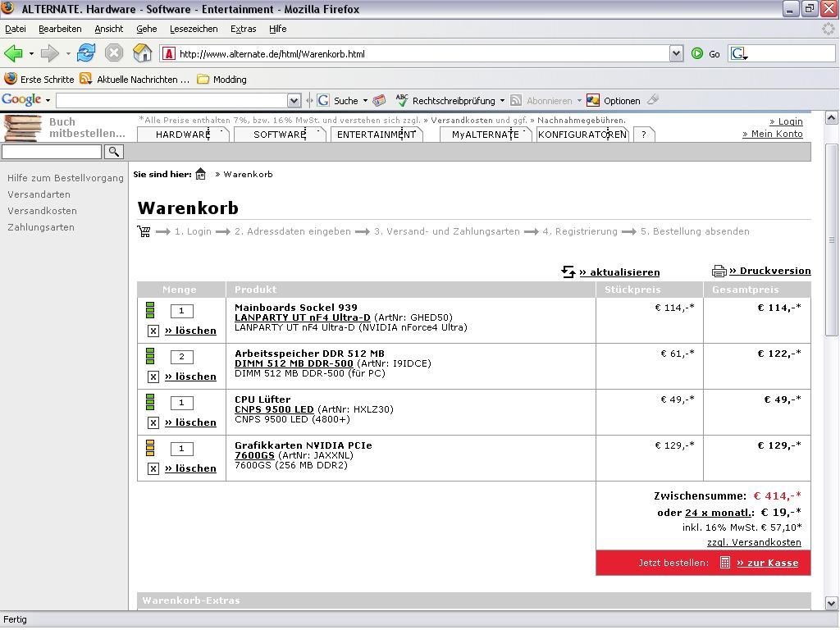Image resolution: width=840 pixels, height=630 pixels.
Task: Click the magnifier search button on the site
Action: click(113, 152)
